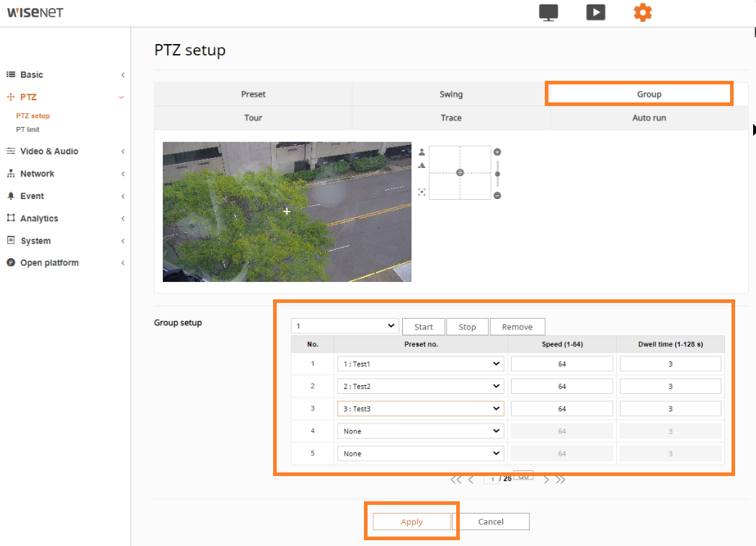756x546 pixels.
Task: Switch to the Tour tab
Action: tap(253, 118)
